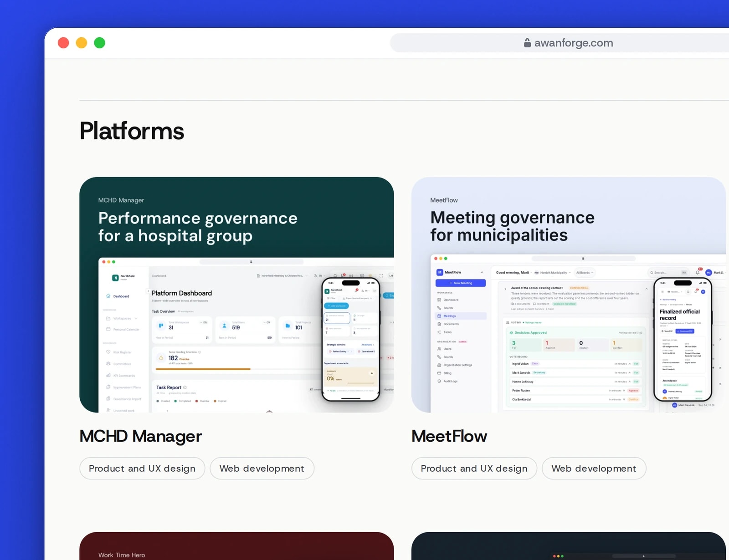This screenshot has height=560, width=729.
Task: Select Web development tag under MeetFlow
Action: [x=594, y=468]
